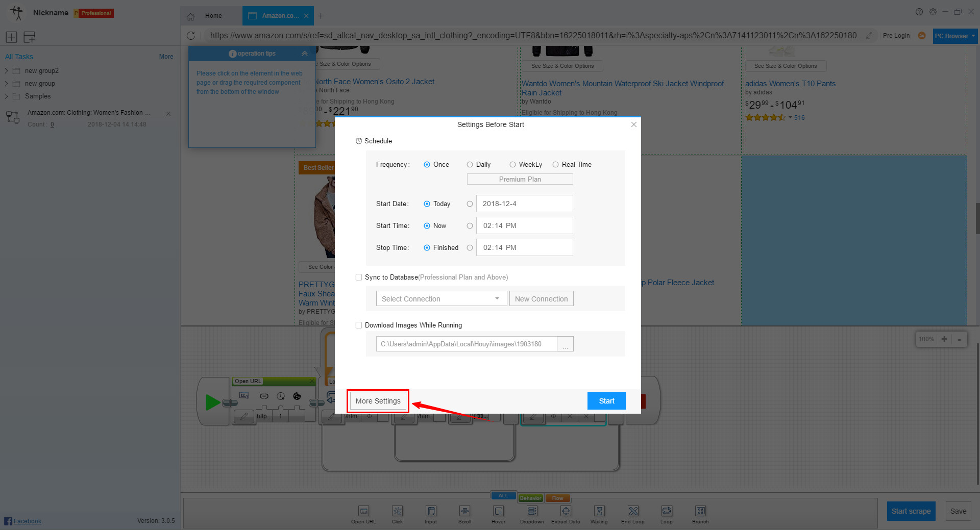This screenshot has height=530, width=980.
Task: Show Behavior components tab
Action: tap(530, 498)
